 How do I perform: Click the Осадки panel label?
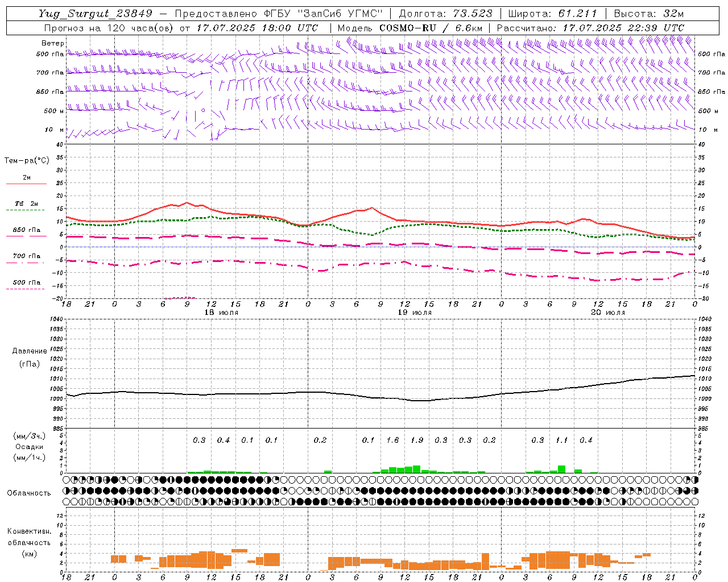29,447
